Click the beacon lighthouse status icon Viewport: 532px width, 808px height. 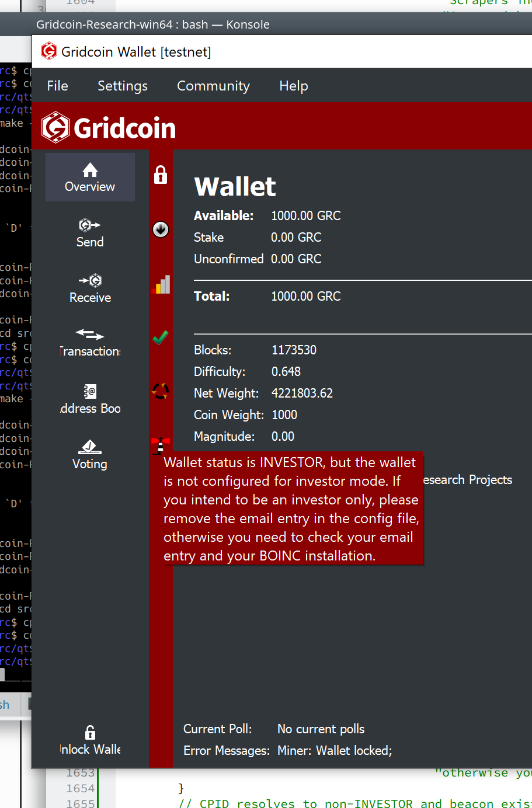(x=160, y=445)
